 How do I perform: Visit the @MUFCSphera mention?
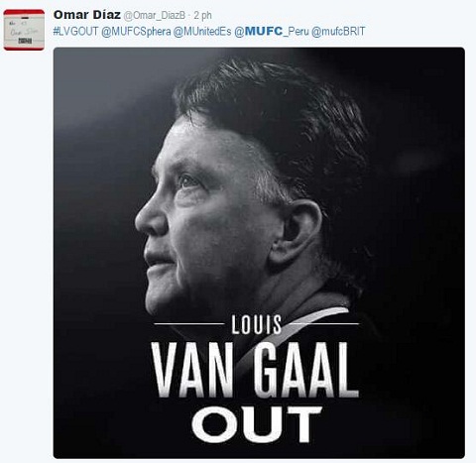tap(136, 32)
